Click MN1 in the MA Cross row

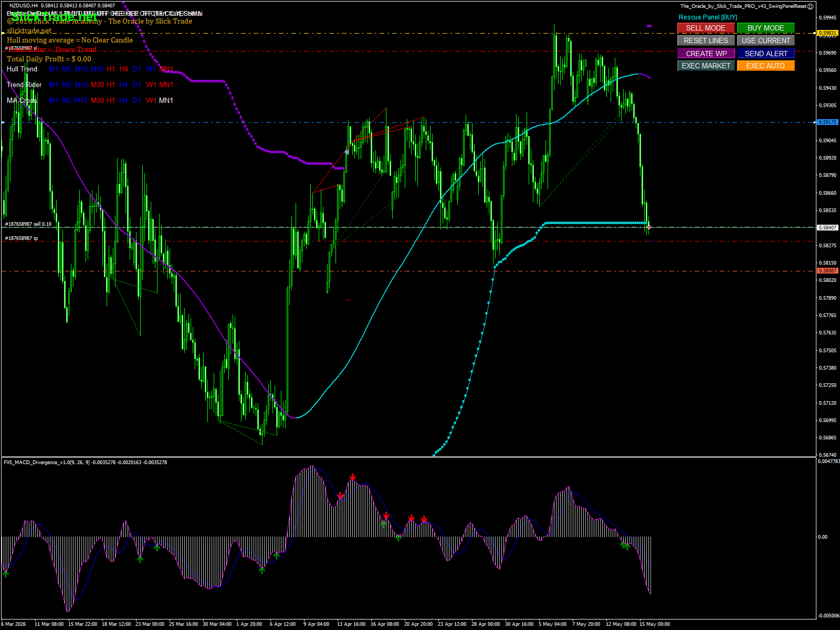click(166, 100)
